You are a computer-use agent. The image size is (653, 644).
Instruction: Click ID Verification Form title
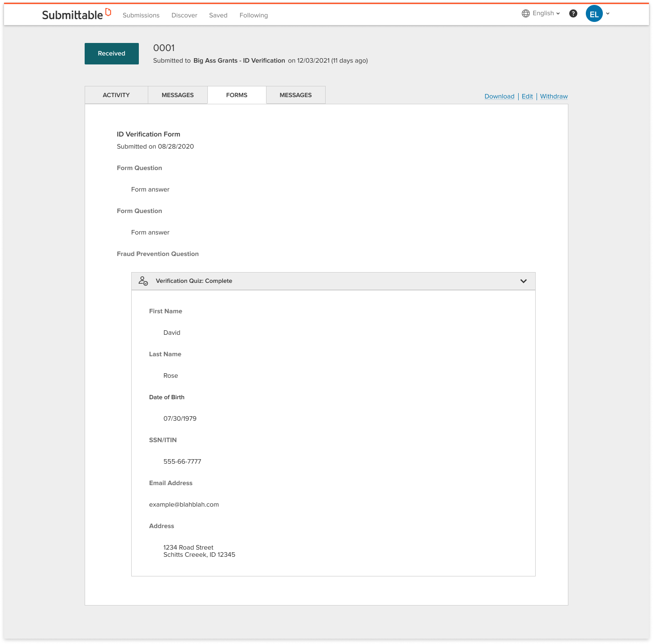point(149,134)
